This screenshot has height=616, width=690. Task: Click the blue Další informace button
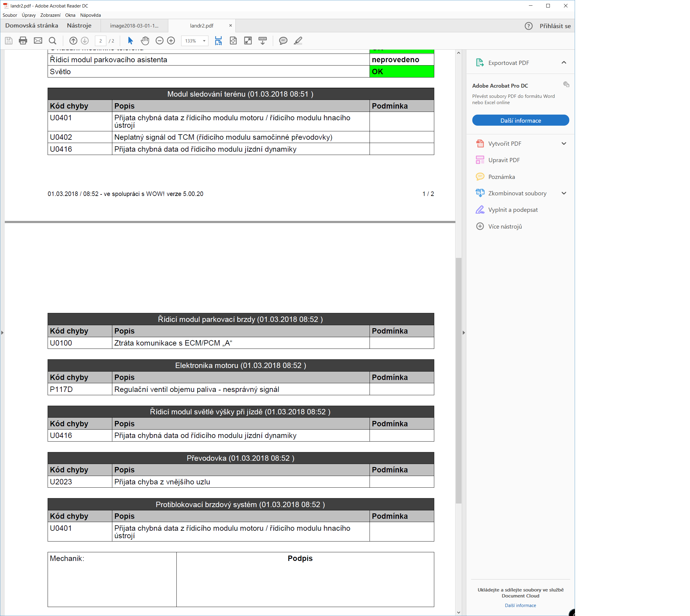click(x=520, y=121)
